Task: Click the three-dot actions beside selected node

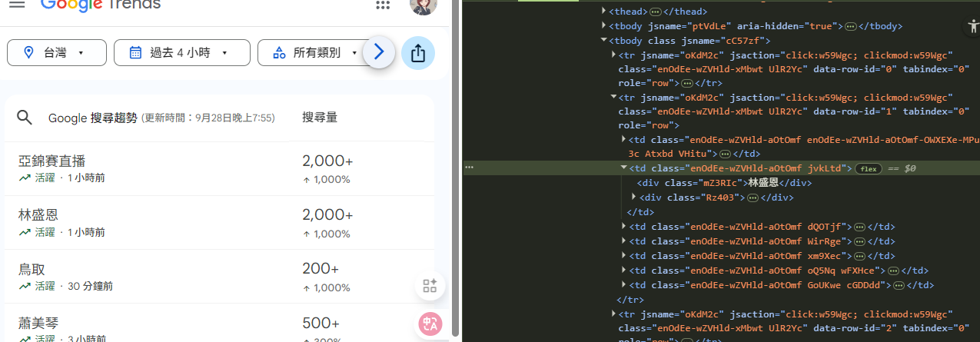Action: point(469,167)
